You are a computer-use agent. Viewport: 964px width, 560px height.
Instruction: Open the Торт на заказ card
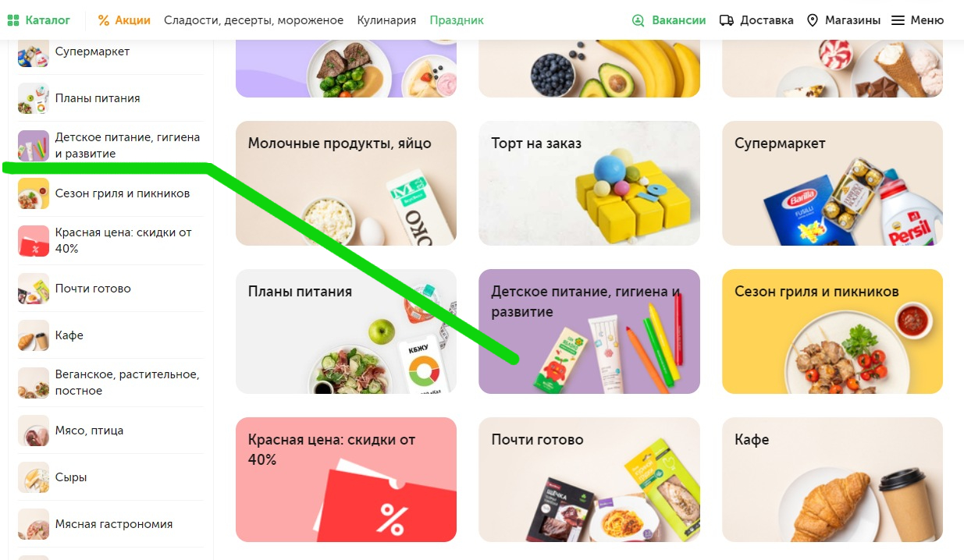tap(589, 183)
